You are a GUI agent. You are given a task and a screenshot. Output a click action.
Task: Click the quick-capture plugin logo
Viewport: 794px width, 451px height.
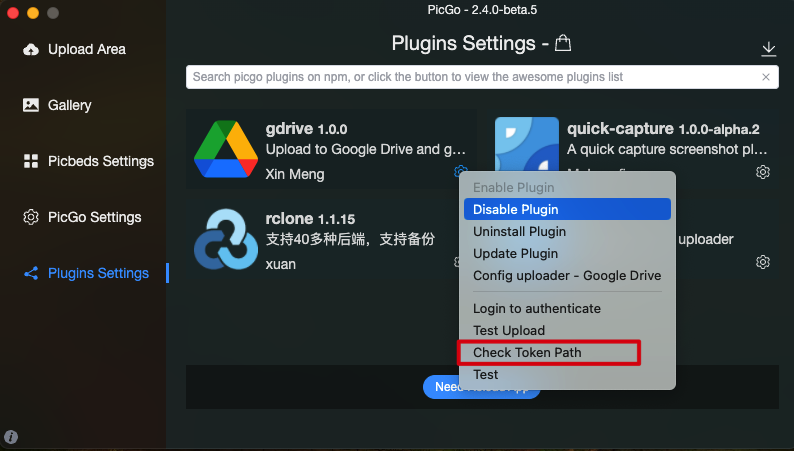point(527,145)
